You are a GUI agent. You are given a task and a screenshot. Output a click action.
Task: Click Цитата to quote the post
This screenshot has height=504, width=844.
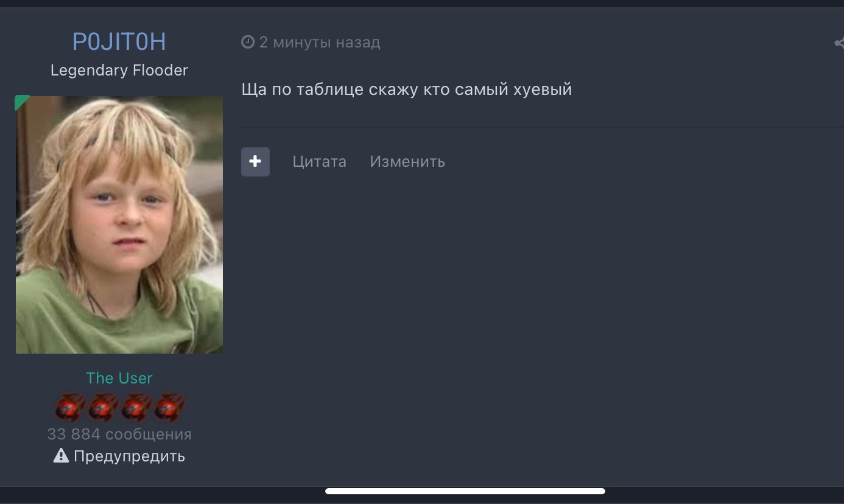click(x=319, y=161)
